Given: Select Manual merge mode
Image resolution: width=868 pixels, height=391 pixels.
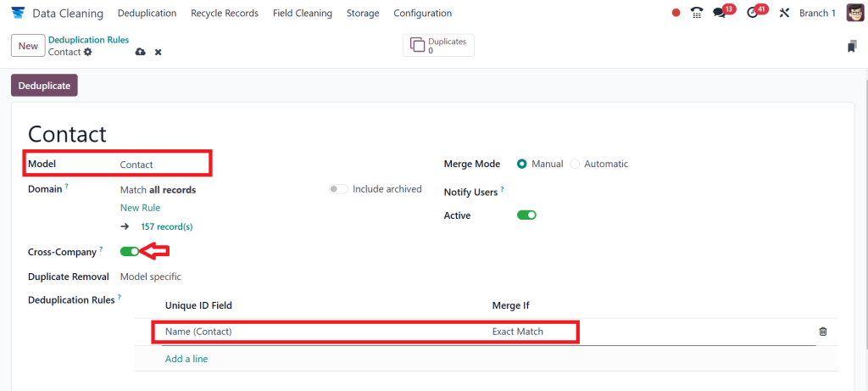Looking at the screenshot, I should (x=521, y=164).
